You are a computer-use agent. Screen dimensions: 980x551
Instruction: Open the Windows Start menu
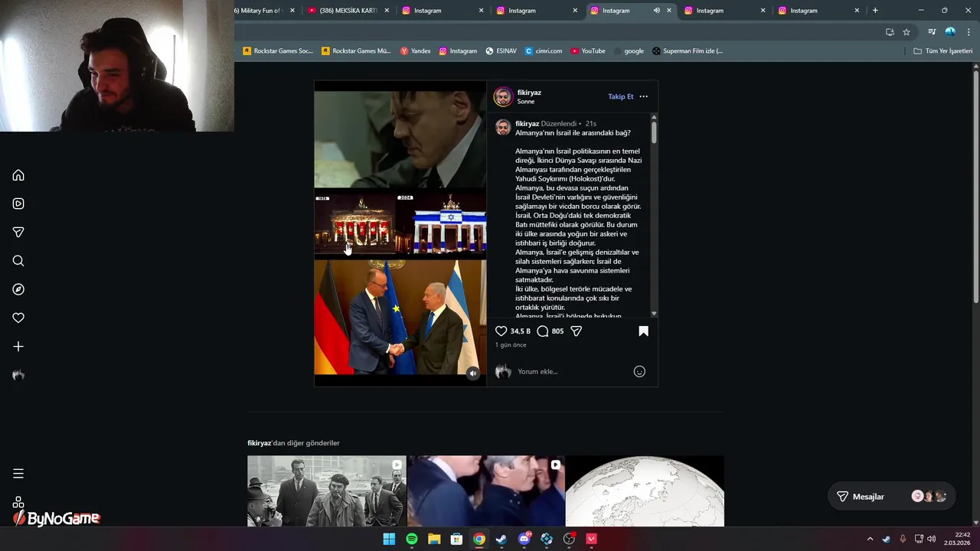(x=389, y=539)
